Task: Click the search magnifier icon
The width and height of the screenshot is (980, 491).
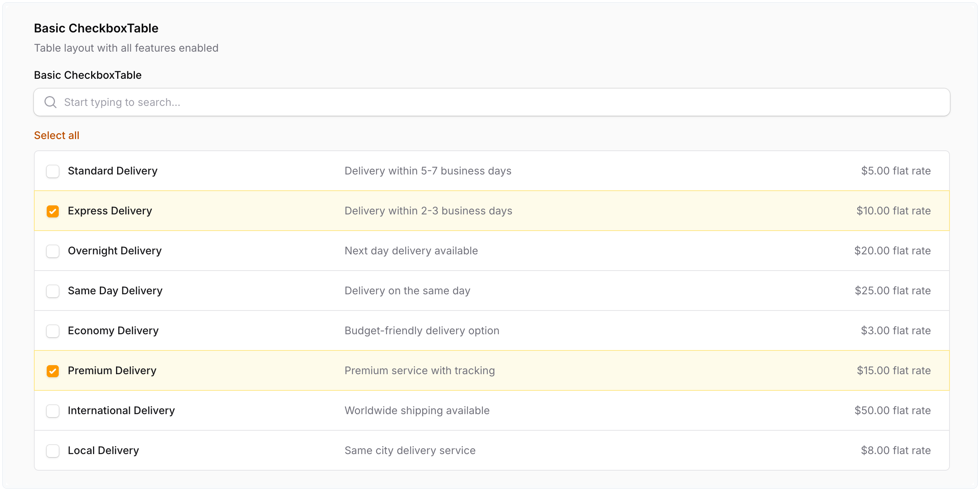Action: 50,102
